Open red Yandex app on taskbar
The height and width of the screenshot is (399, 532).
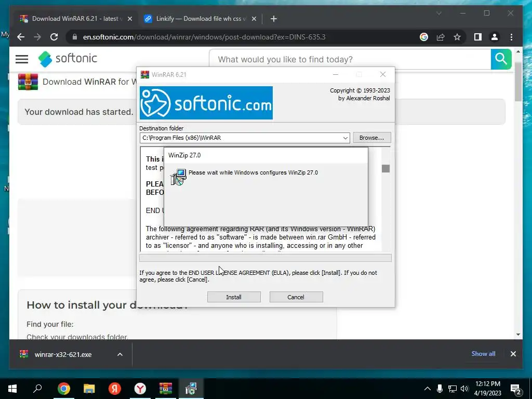115,388
